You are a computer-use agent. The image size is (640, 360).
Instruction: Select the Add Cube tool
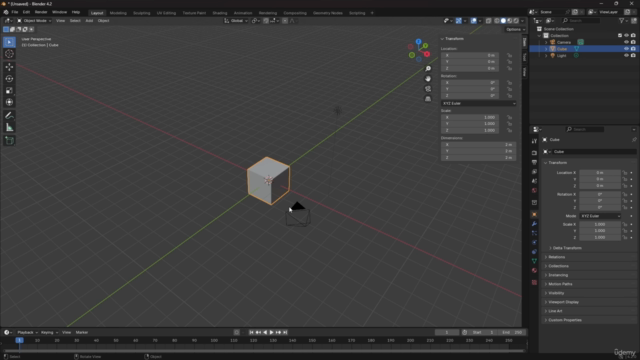point(9,141)
